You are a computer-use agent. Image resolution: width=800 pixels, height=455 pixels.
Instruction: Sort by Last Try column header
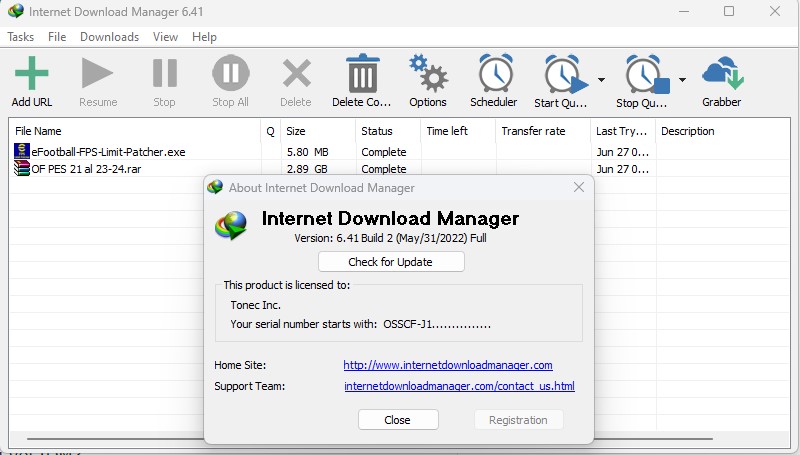623,131
